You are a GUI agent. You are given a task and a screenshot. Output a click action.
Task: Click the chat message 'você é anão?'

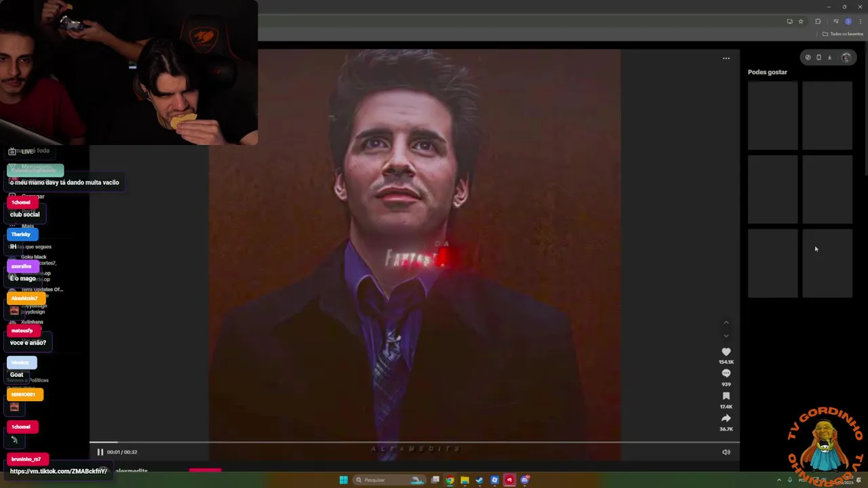coord(28,343)
